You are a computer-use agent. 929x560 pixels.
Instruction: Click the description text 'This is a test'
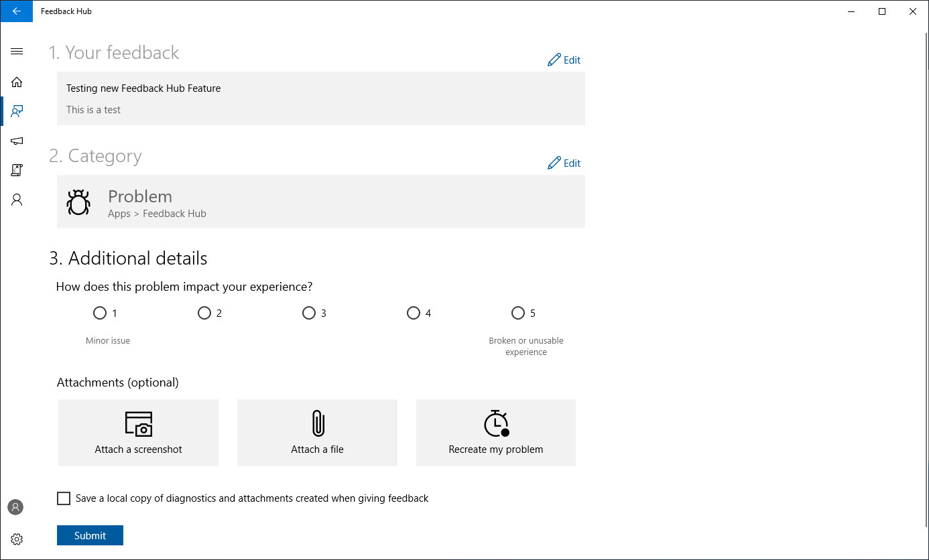93,110
